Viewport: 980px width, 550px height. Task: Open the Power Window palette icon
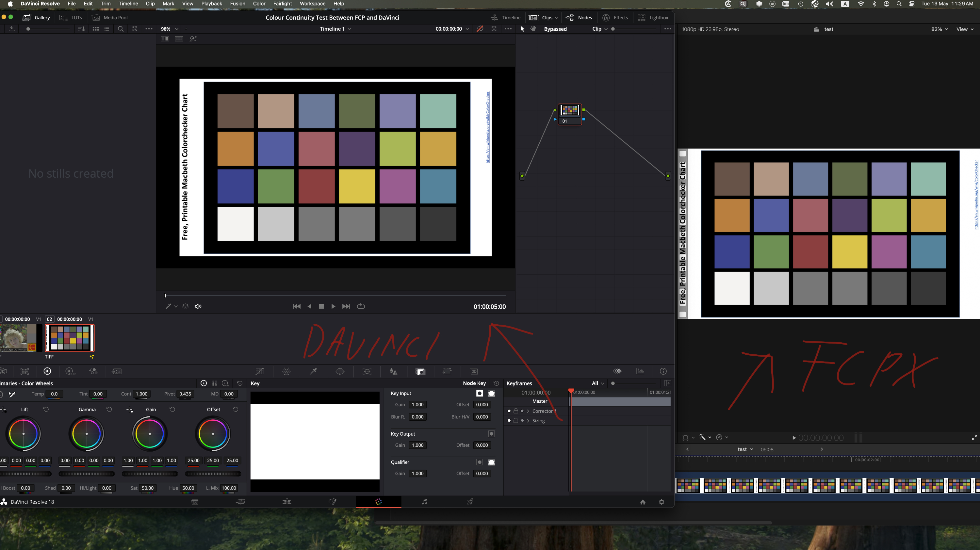(340, 371)
